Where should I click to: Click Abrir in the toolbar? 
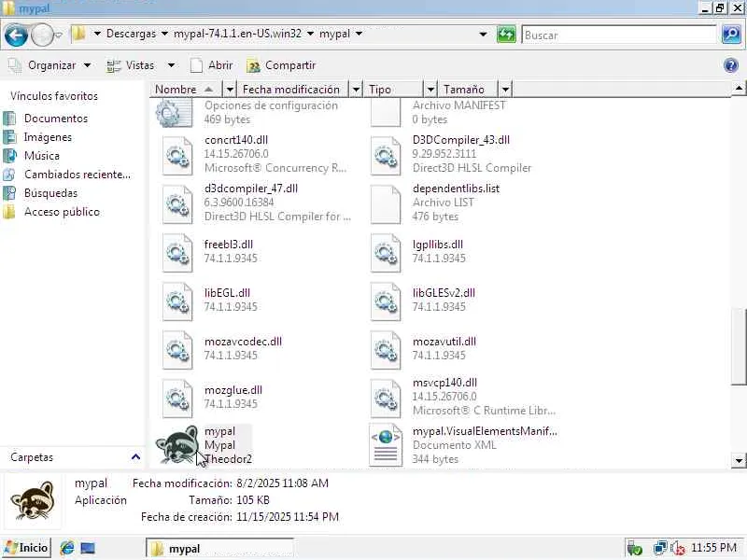click(212, 65)
